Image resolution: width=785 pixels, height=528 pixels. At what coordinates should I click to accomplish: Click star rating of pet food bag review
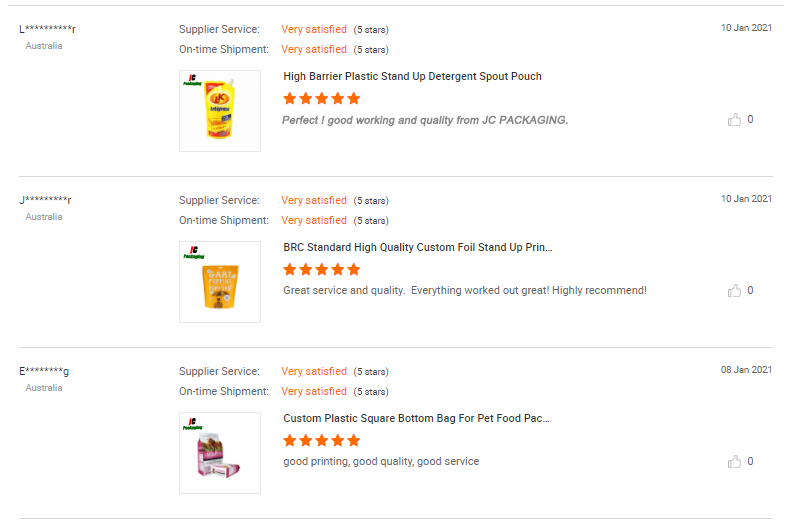tap(321, 440)
